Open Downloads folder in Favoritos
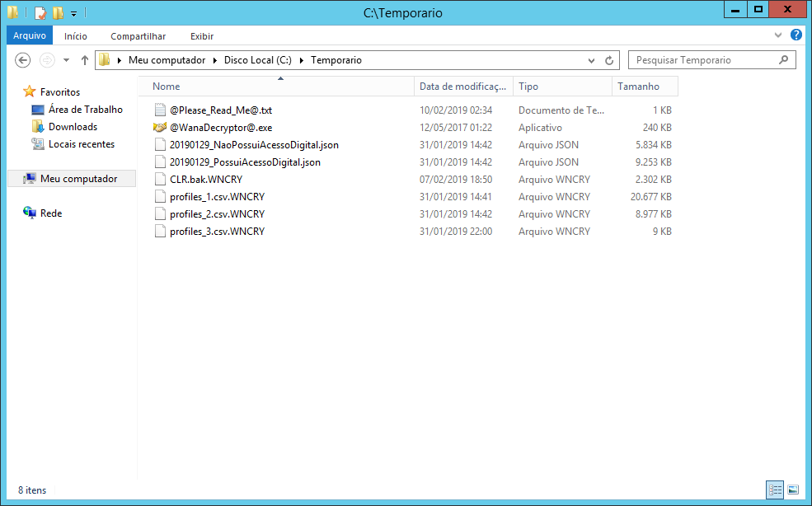812x506 pixels. pyautogui.click(x=73, y=127)
